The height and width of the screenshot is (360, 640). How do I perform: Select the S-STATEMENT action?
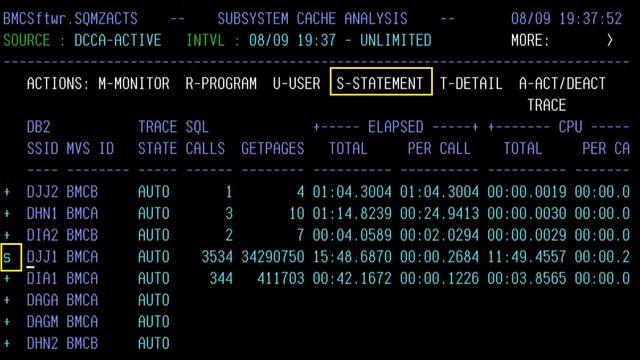(x=381, y=82)
